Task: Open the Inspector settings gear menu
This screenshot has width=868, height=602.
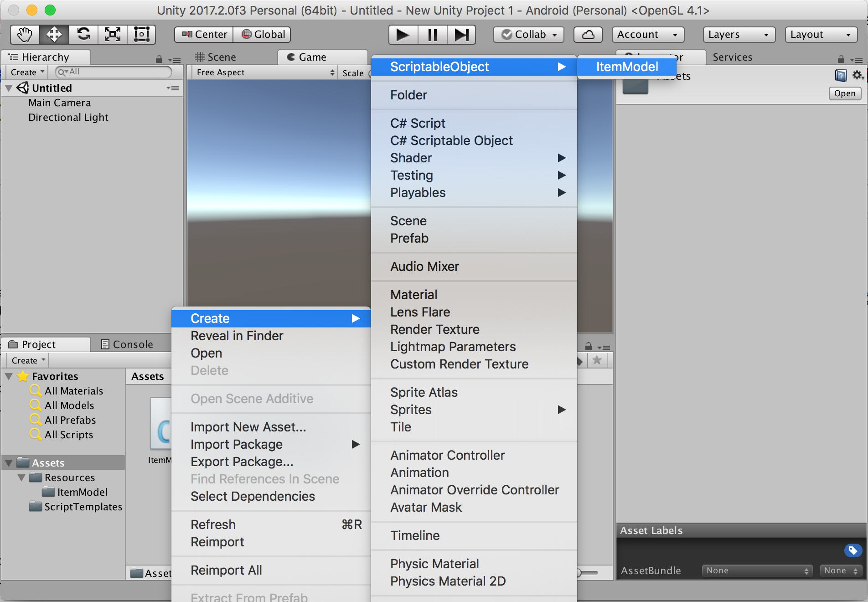Action: click(858, 75)
